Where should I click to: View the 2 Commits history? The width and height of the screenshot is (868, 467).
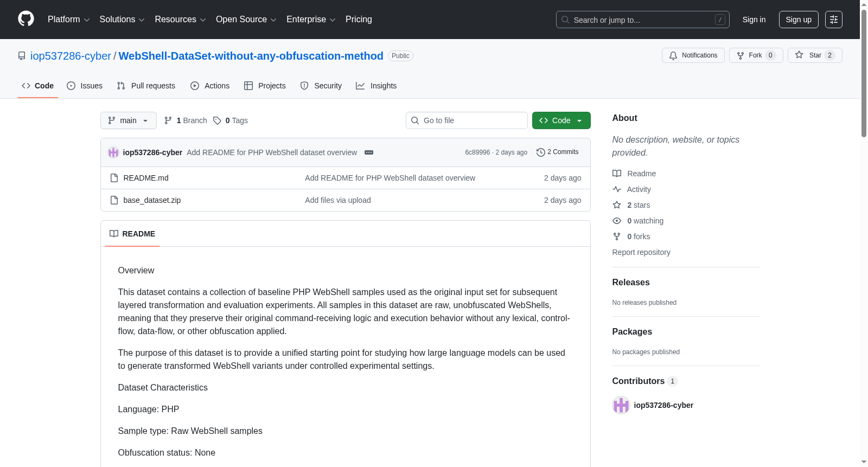pos(558,152)
